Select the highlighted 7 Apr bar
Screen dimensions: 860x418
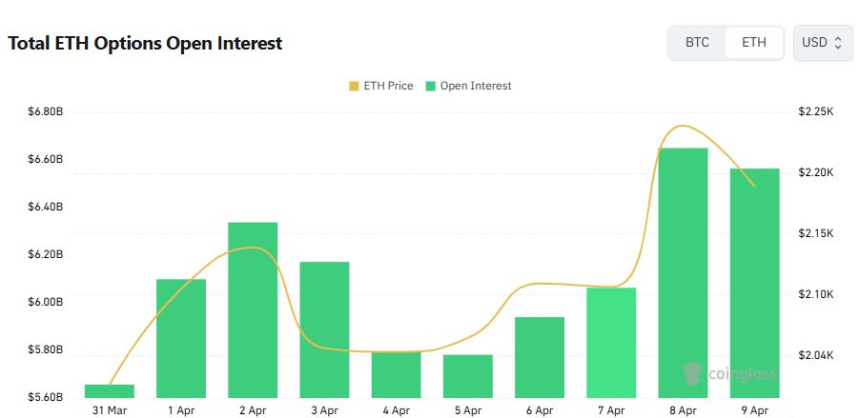click(x=611, y=342)
